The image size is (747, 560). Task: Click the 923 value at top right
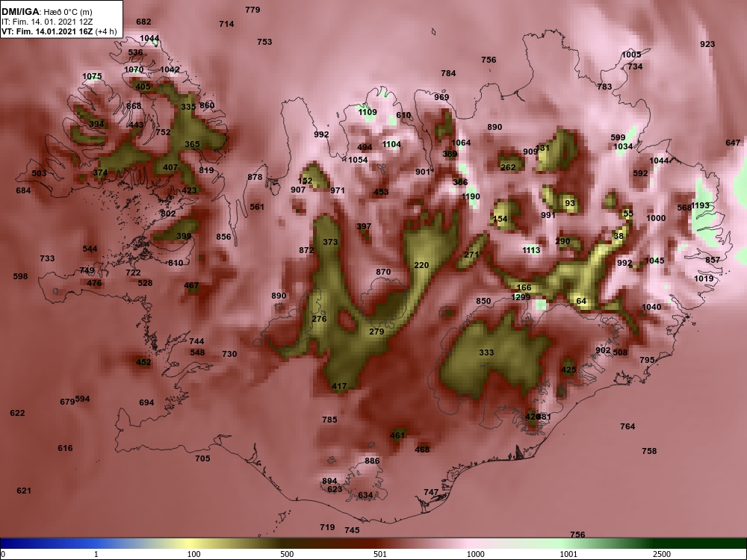(x=707, y=44)
